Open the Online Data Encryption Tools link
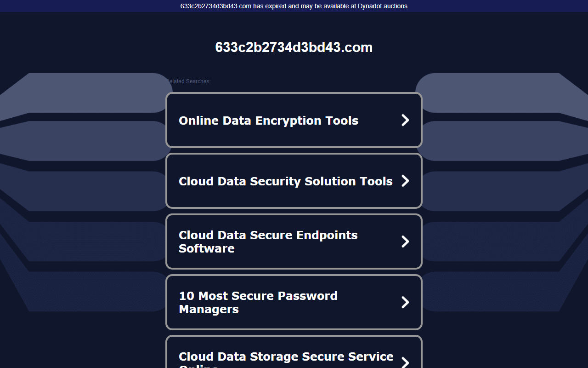This screenshot has width=588, height=368. point(294,120)
